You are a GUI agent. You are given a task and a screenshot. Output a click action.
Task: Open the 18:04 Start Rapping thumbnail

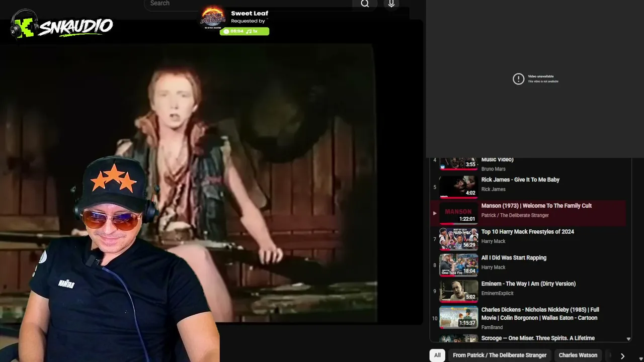pyautogui.click(x=458, y=264)
